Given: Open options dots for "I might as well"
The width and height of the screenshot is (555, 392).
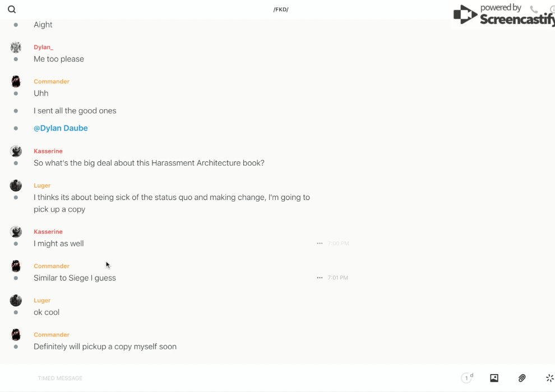Looking at the screenshot, I should coord(320,244).
